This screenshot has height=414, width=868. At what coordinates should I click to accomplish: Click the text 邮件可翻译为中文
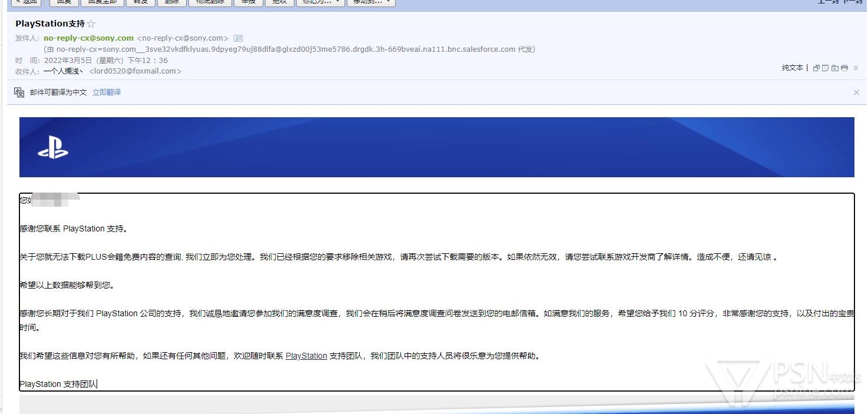[58, 92]
